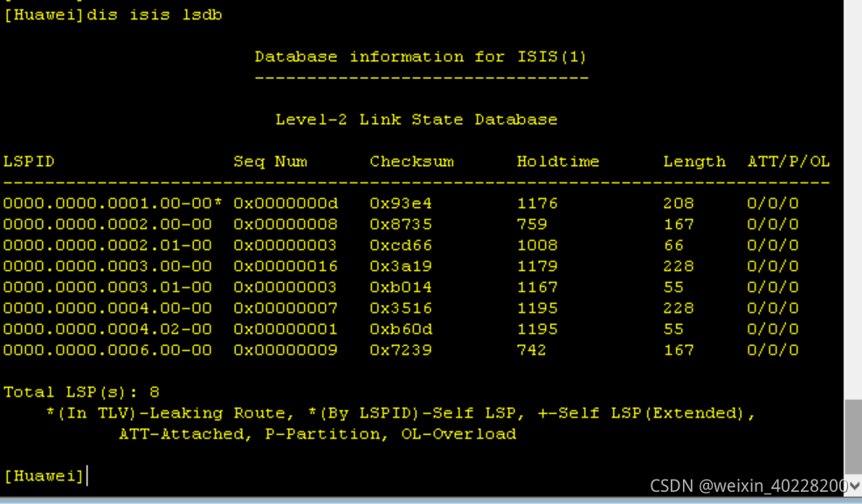Click LSPID 0000.0000.0004.02-00

(x=107, y=328)
